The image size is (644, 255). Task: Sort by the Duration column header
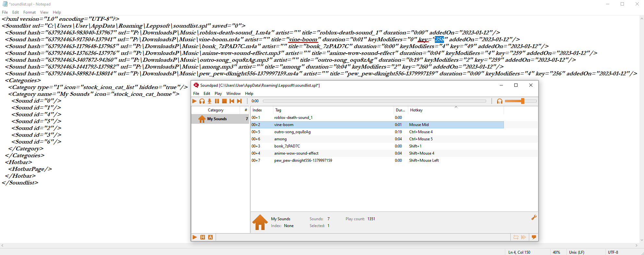(400, 110)
